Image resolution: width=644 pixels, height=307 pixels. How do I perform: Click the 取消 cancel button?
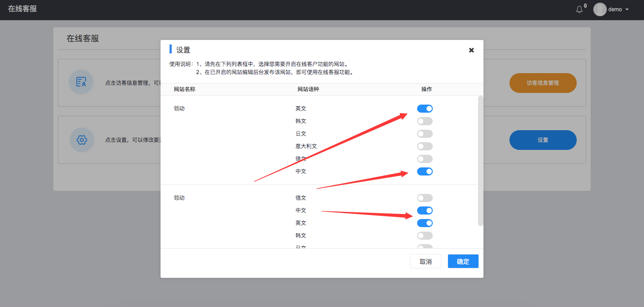[425, 262]
